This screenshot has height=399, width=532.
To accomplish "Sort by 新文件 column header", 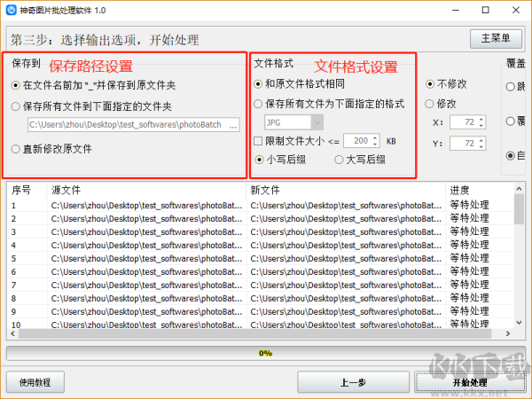I will point(346,191).
